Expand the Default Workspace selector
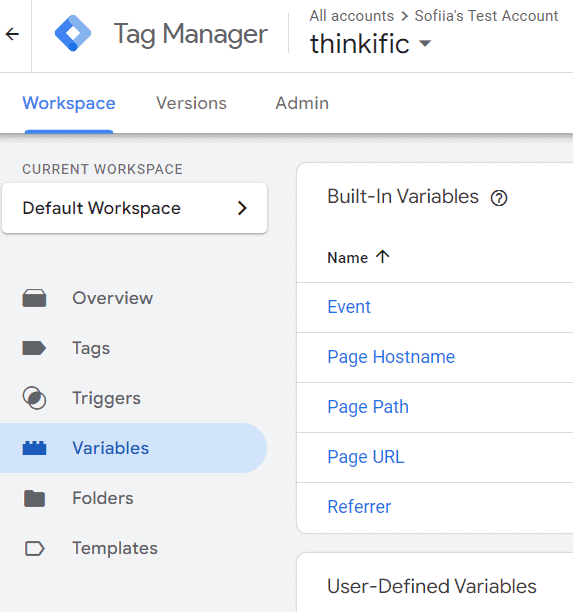The height and width of the screenshot is (612, 573). (x=135, y=208)
